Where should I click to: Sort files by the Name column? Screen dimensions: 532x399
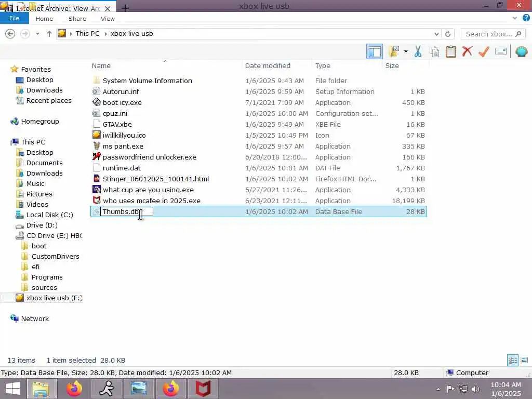(101, 66)
